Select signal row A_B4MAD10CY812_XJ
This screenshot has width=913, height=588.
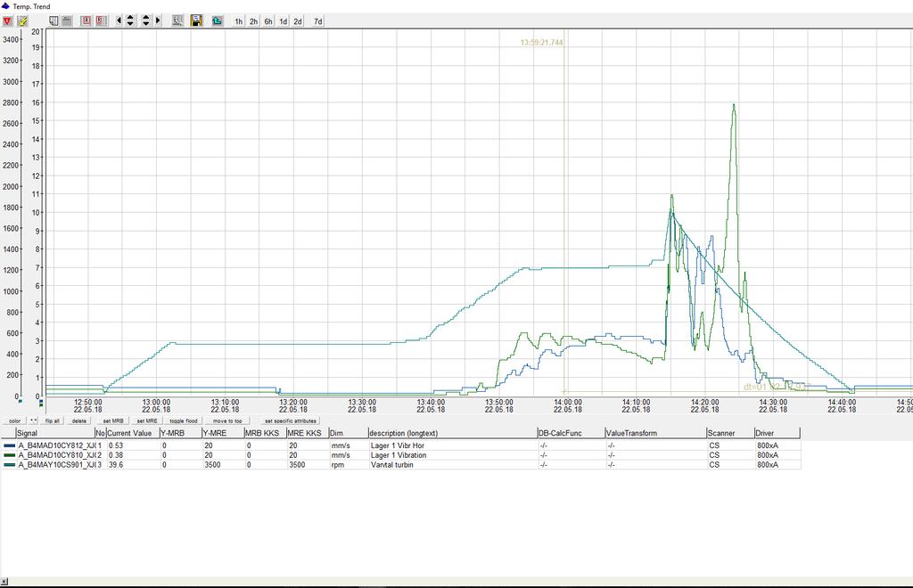pos(401,445)
